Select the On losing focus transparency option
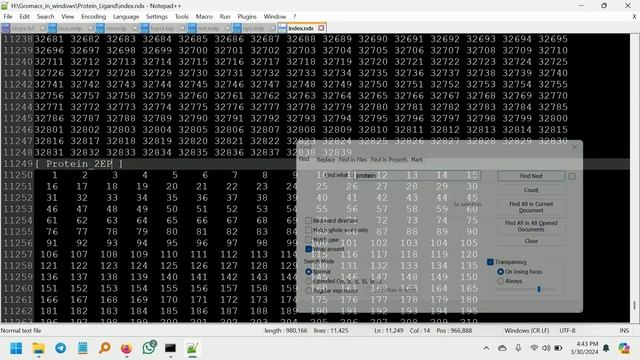Viewport: 640px width, 360px height. click(500, 271)
